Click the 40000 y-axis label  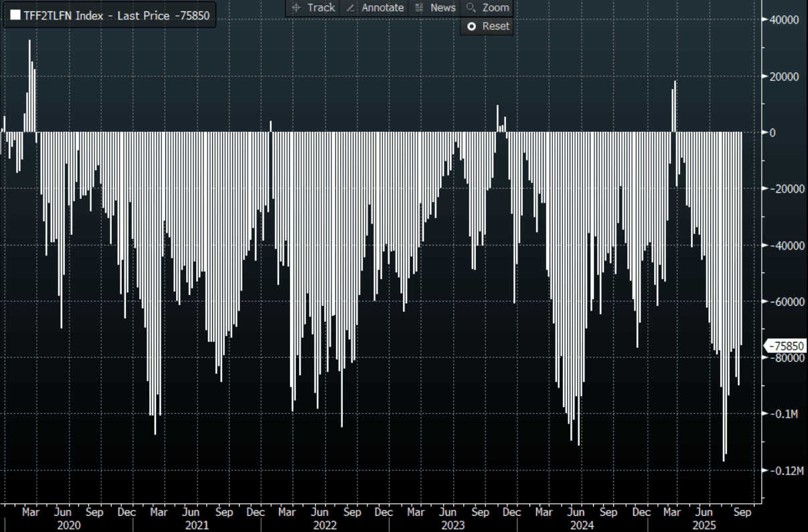tap(785, 20)
